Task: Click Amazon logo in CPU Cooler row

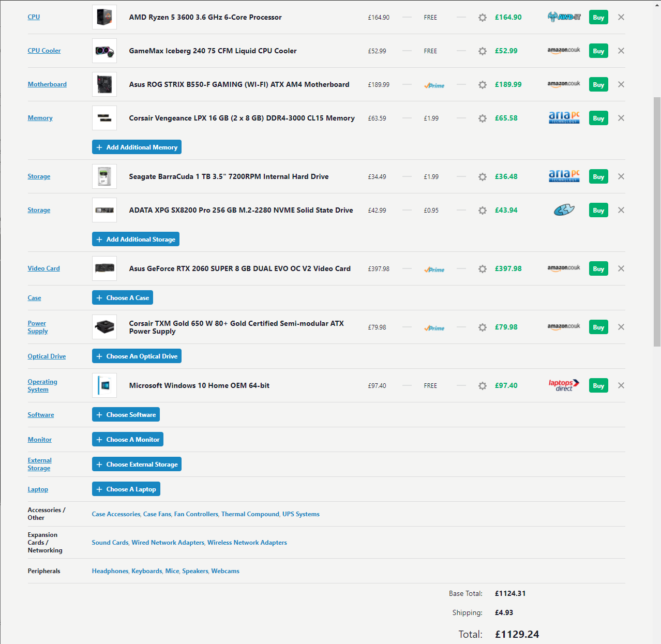Action: click(564, 51)
